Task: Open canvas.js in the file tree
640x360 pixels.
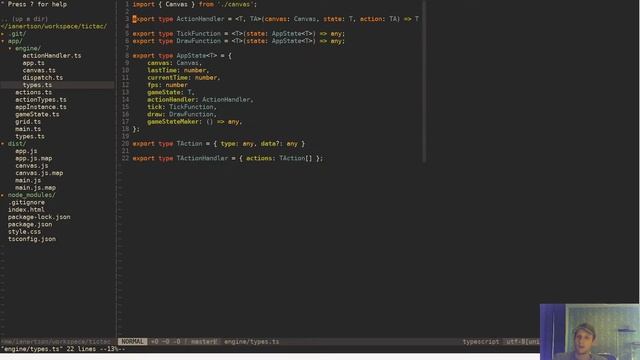Action: [31, 166]
